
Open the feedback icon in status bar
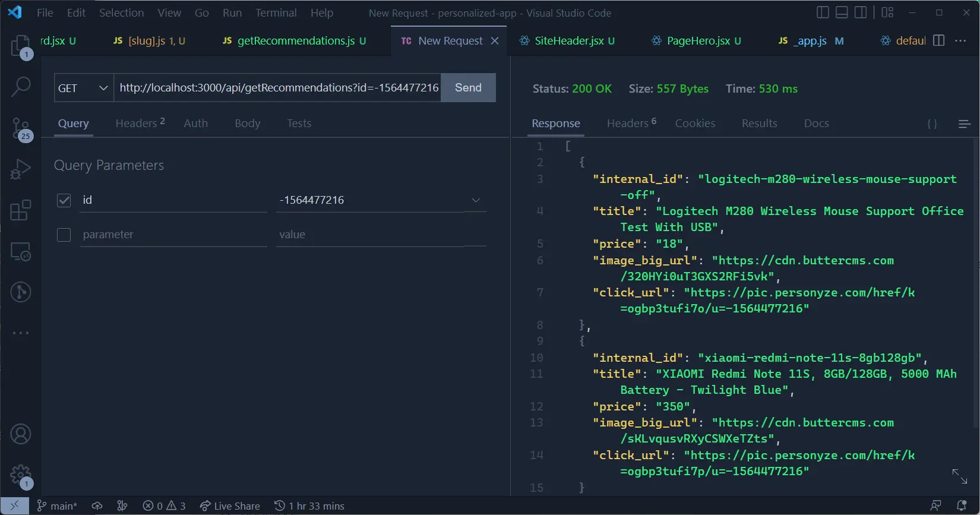935,506
